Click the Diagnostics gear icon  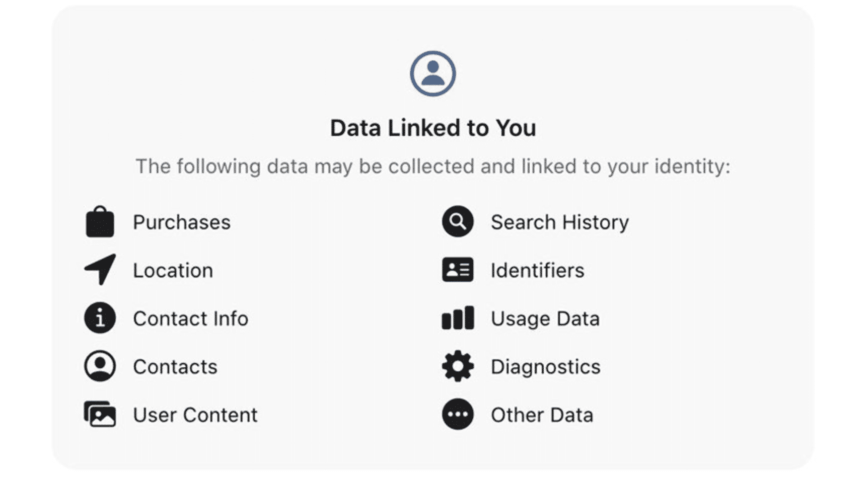[457, 366]
